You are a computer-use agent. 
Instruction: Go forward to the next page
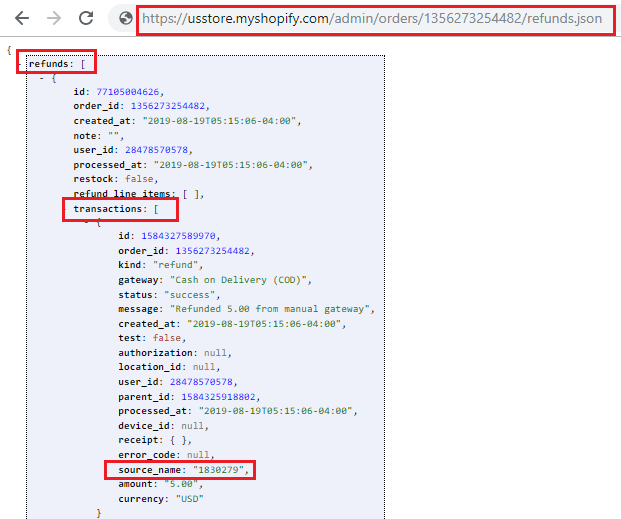coord(54,18)
